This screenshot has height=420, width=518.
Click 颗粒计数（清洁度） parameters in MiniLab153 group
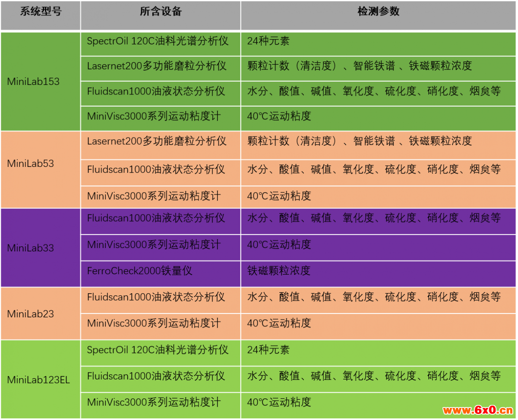(x=379, y=69)
